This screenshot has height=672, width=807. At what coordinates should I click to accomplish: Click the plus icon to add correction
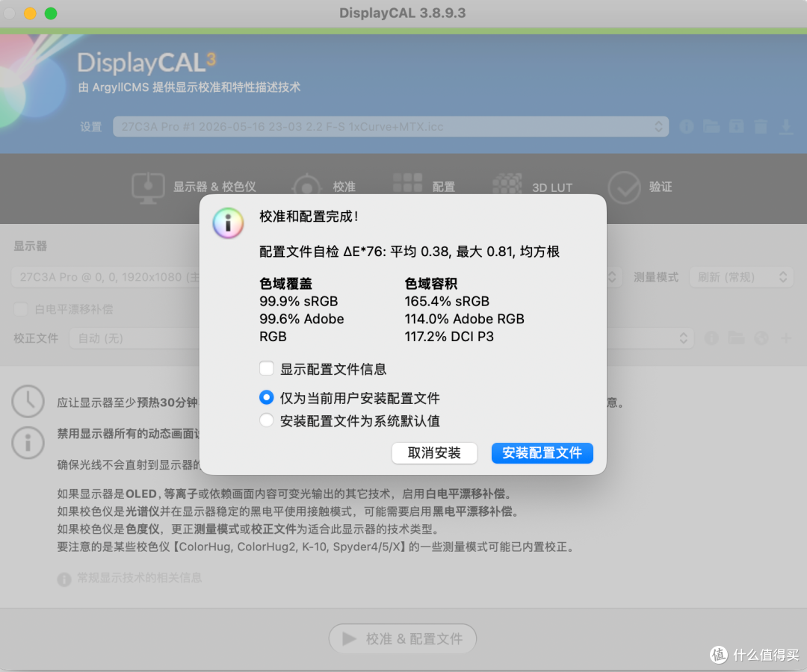pyautogui.click(x=786, y=338)
